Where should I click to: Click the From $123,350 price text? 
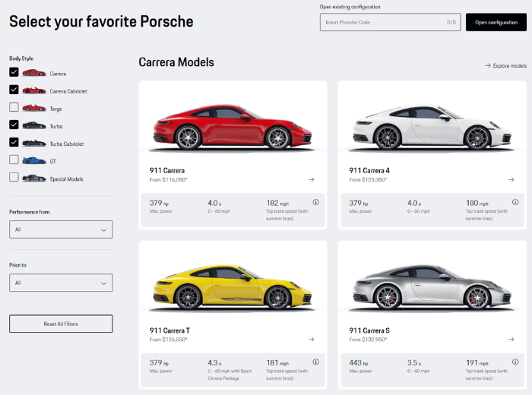tap(368, 180)
